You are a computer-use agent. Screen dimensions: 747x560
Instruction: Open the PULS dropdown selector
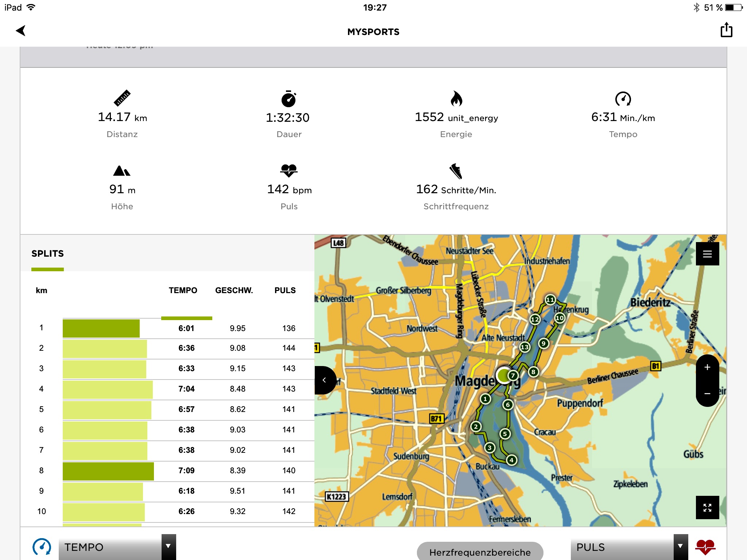(x=629, y=547)
